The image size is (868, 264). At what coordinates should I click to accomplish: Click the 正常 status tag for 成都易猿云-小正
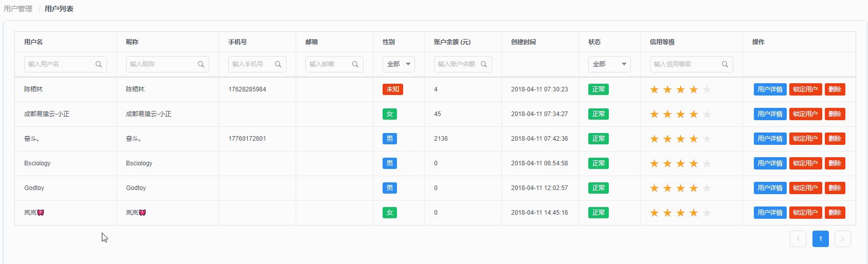[599, 114]
